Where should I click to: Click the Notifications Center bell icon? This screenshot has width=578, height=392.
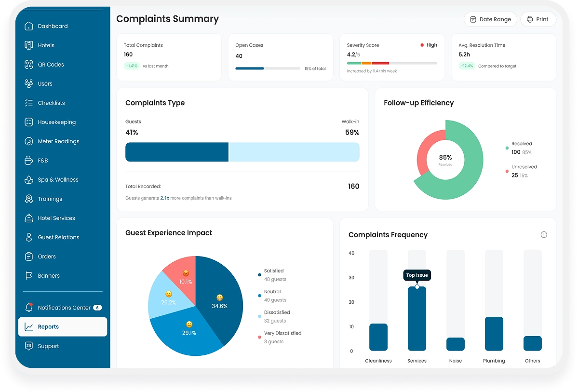29,308
